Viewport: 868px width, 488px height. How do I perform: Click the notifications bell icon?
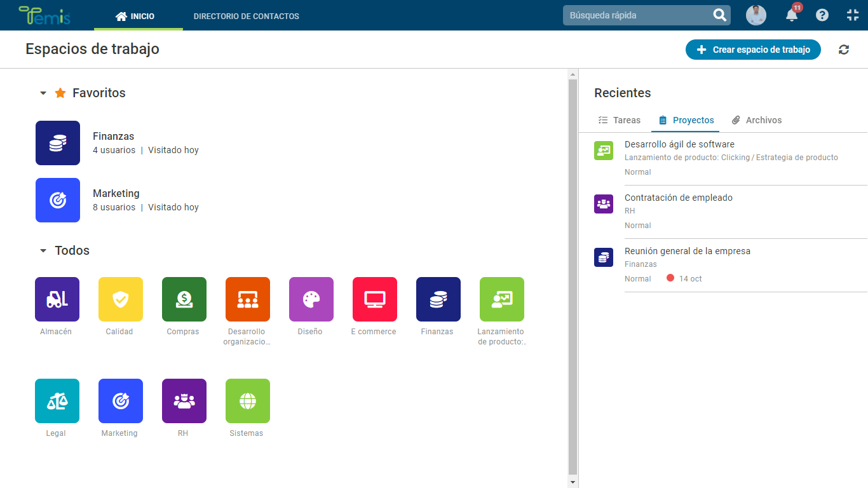coord(792,15)
